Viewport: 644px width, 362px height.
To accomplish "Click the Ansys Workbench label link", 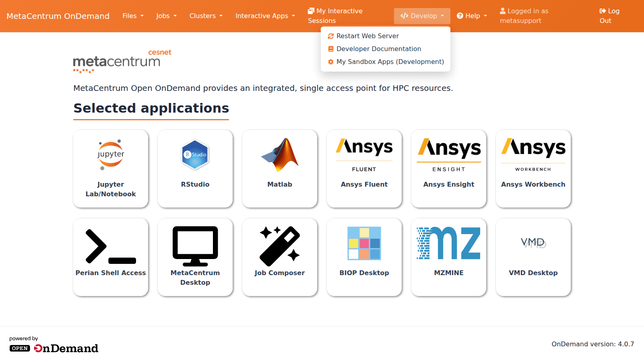I will coord(533,184).
